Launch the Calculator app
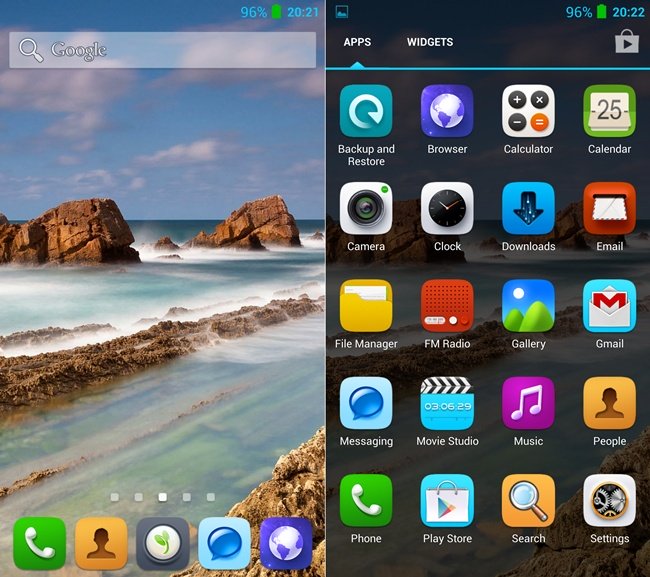This screenshot has height=577, width=650. point(528,110)
